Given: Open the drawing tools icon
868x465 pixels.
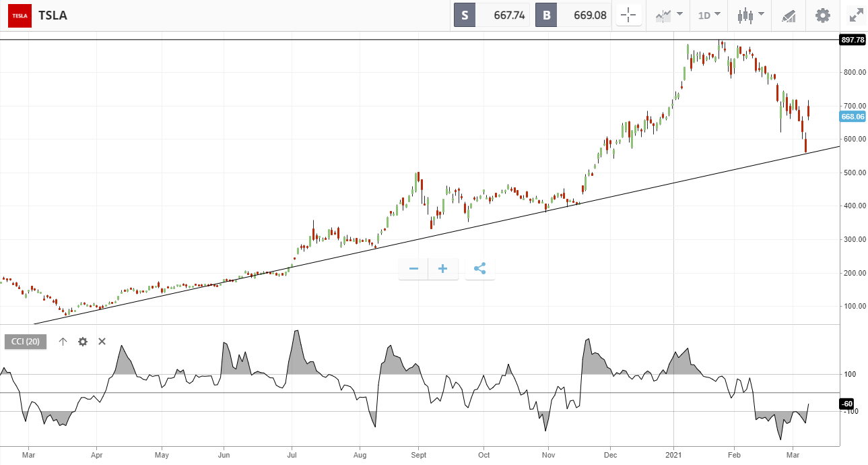Looking at the screenshot, I should (x=788, y=15).
